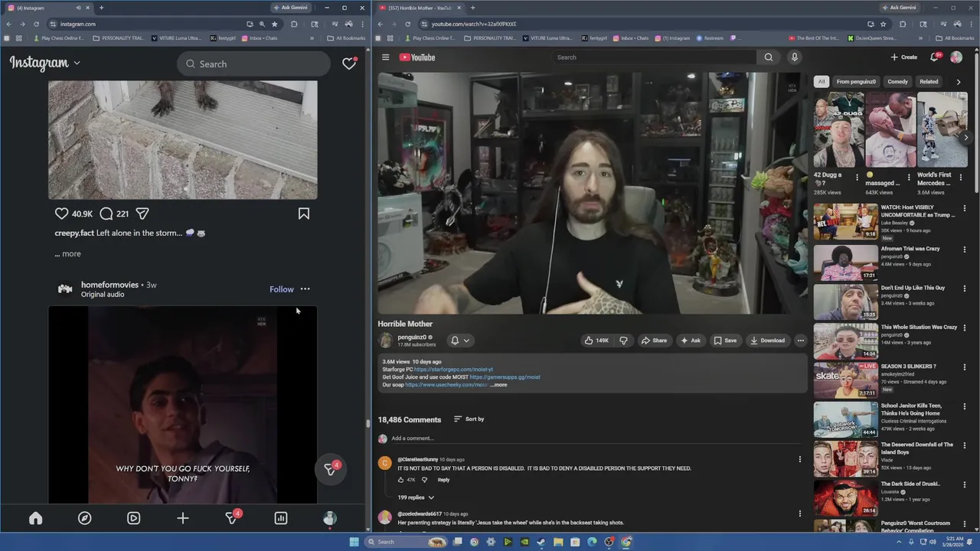Viewport: 980px width, 551px height.
Task: Click the Ask button under video
Action: tap(691, 341)
